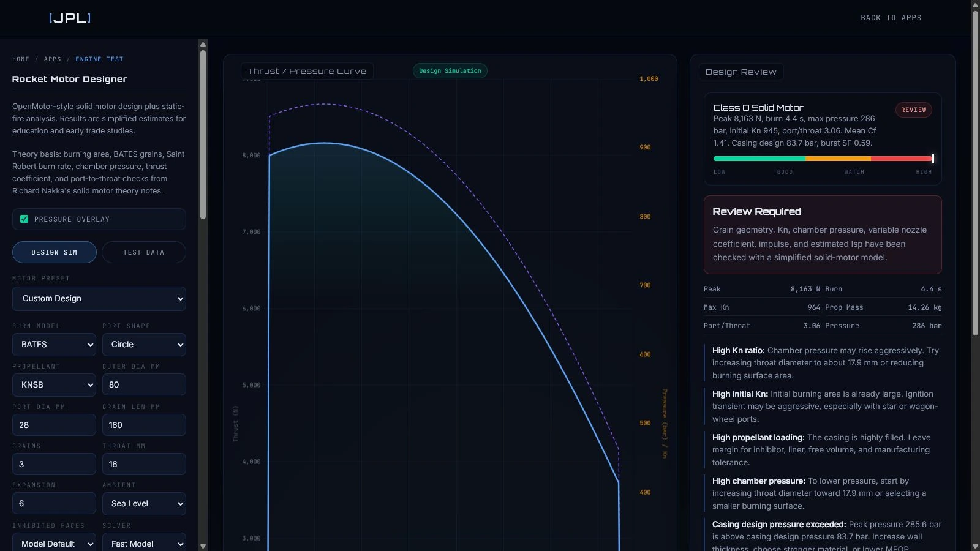Switch to the Design Sim tab
980x551 pixels.
coord(55,252)
